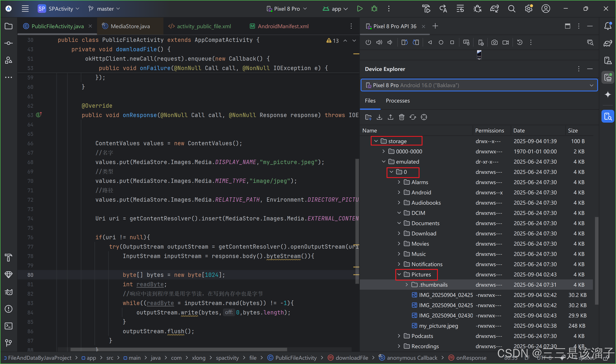Jump to next highlighted error arrow
616x364 pixels.
click(354, 41)
